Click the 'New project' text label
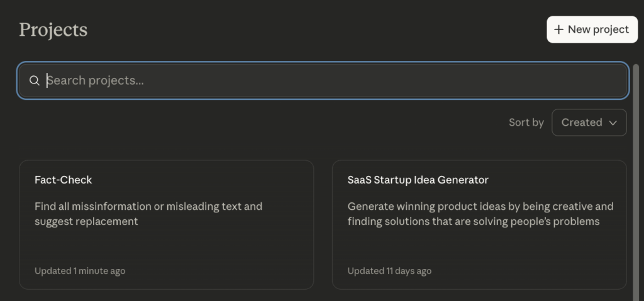Viewport: 644px width, 301px height. 598,30
